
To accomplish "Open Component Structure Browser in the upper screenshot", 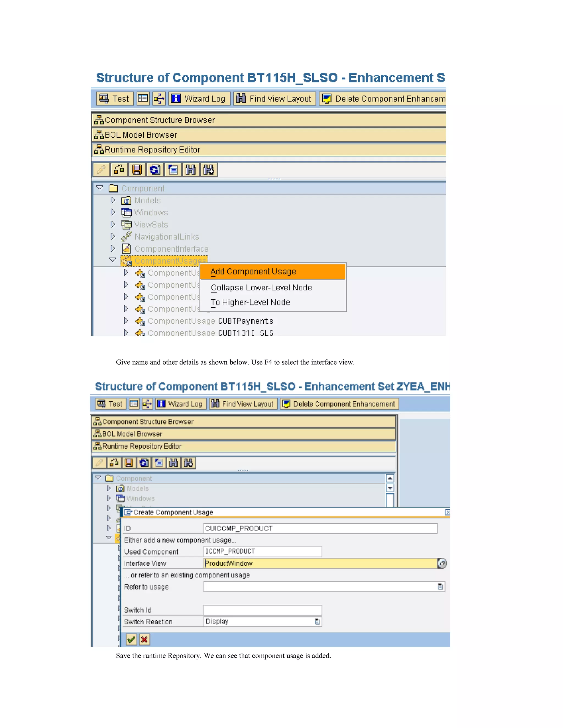I will (269, 120).
